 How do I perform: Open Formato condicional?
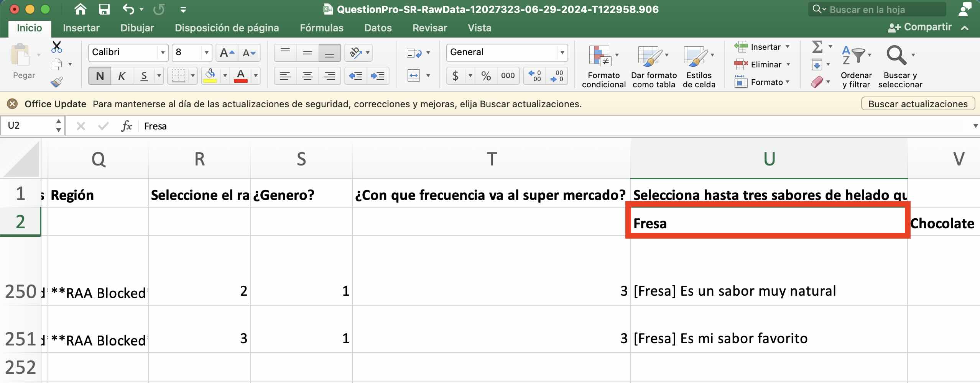coord(603,66)
